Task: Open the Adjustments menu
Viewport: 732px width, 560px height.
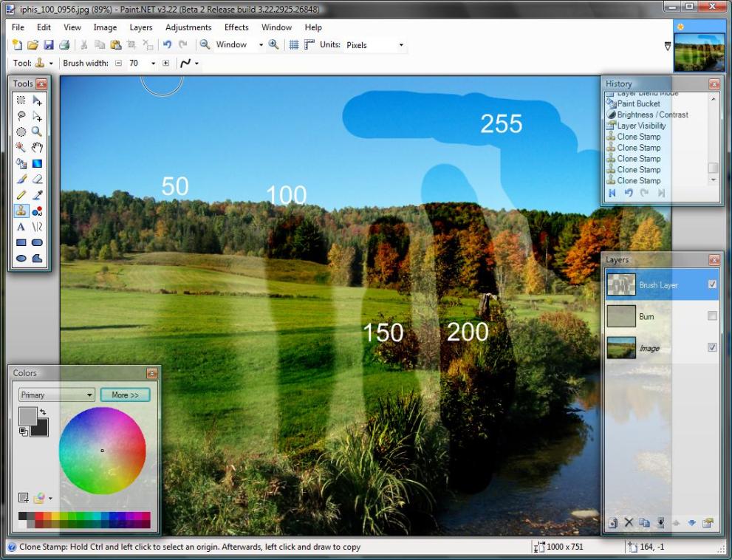Action: coord(188,27)
